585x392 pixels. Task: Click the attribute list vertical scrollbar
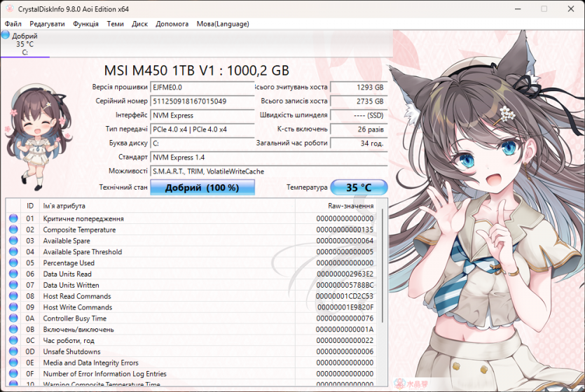click(383, 294)
